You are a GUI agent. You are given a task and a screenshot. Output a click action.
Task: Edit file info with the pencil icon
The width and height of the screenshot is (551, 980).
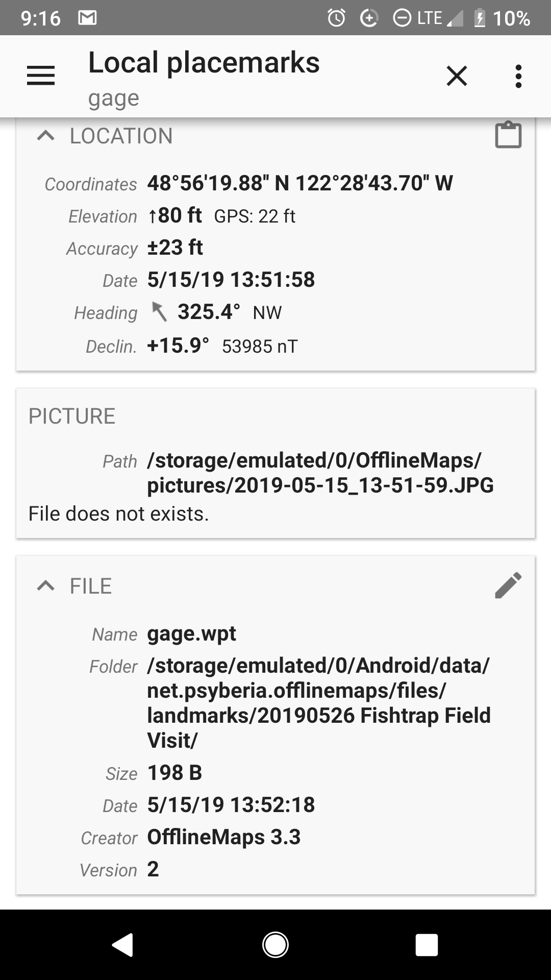point(508,585)
